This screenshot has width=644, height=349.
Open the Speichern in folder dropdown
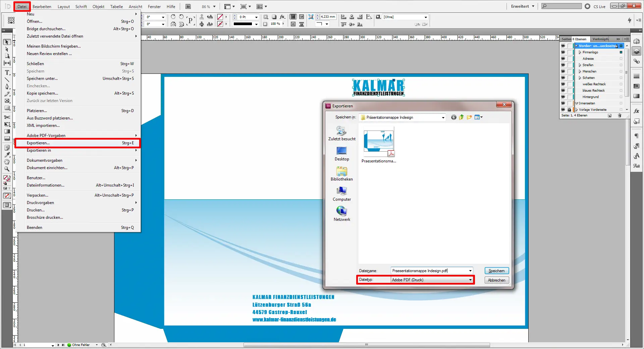[x=443, y=117]
